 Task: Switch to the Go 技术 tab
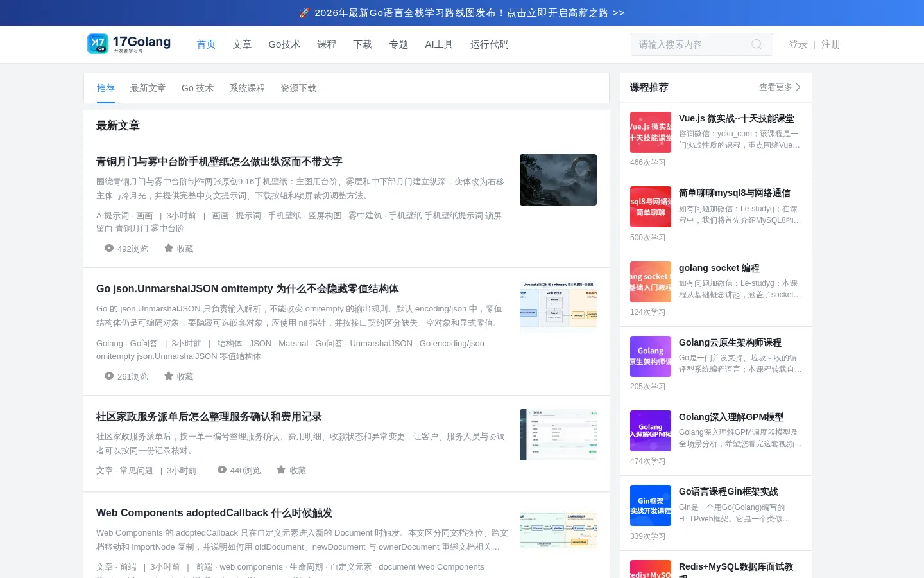[198, 88]
